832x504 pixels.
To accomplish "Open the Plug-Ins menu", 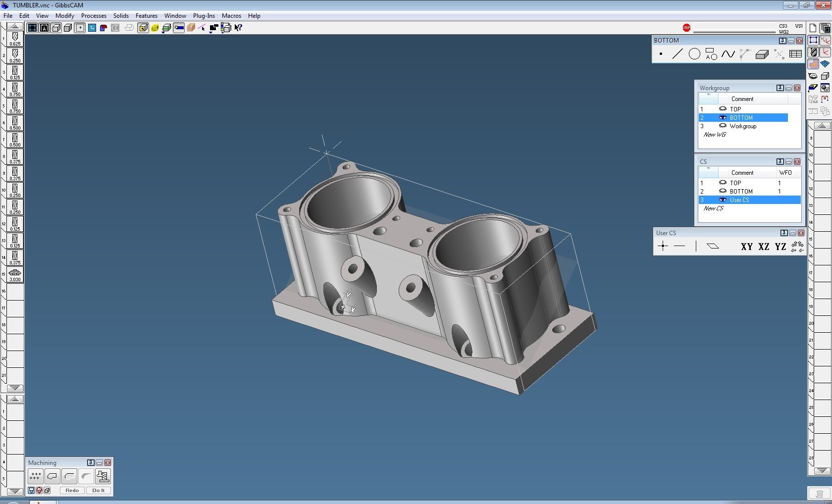I will (204, 16).
